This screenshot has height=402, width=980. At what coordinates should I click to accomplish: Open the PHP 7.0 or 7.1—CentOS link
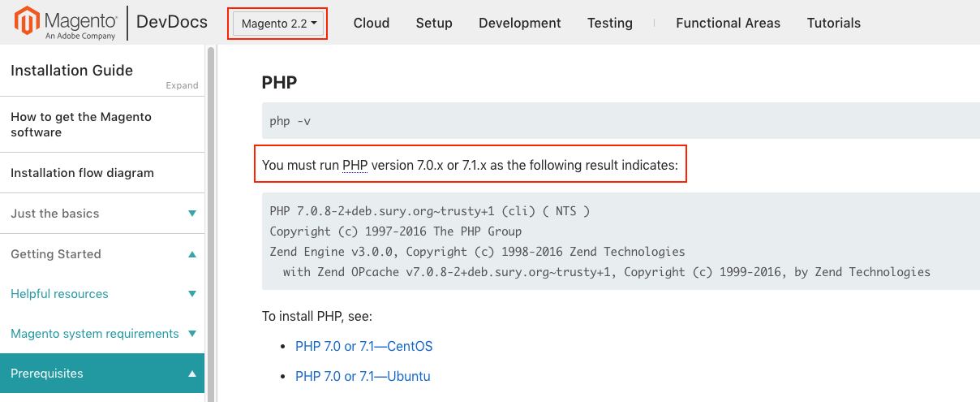[x=363, y=346]
